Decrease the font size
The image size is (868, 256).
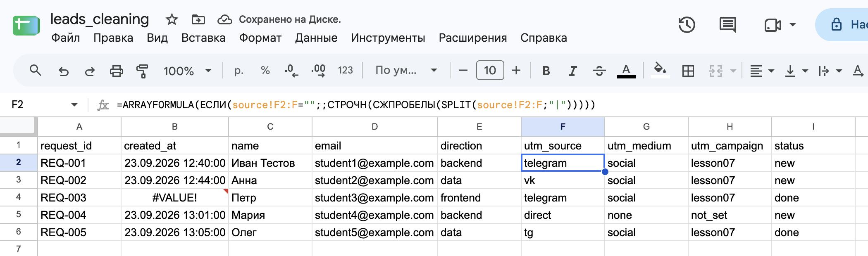tap(463, 71)
